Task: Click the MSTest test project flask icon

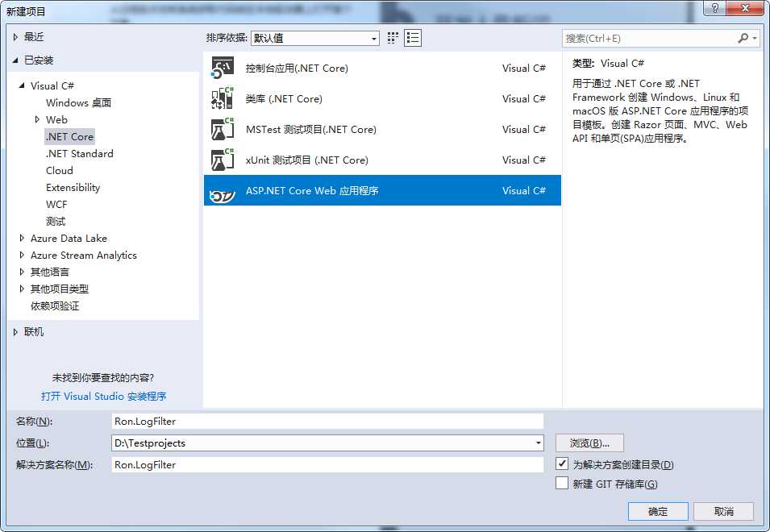Action: 223,130
